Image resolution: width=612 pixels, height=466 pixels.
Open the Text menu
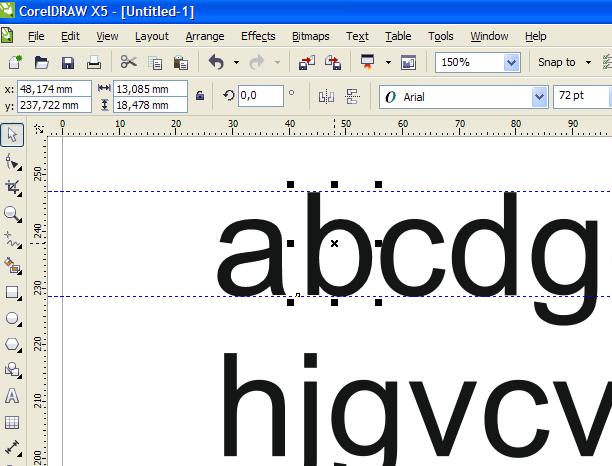coord(357,36)
